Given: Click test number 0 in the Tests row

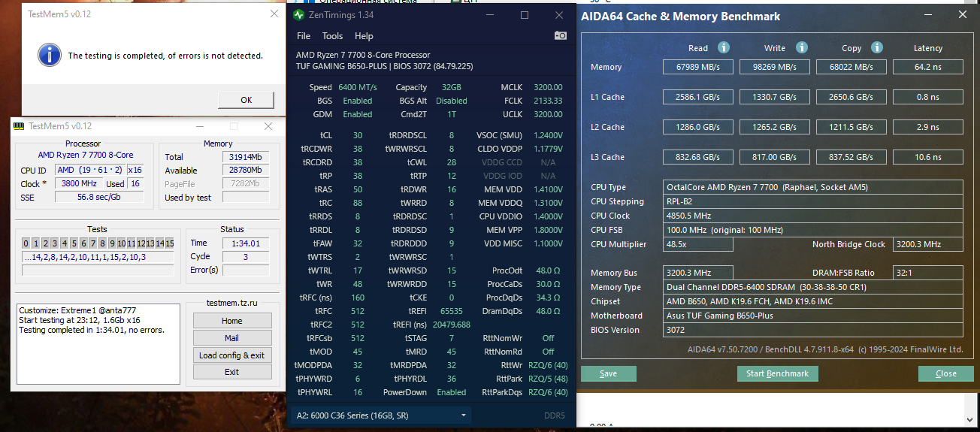Looking at the screenshot, I should (x=26, y=243).
